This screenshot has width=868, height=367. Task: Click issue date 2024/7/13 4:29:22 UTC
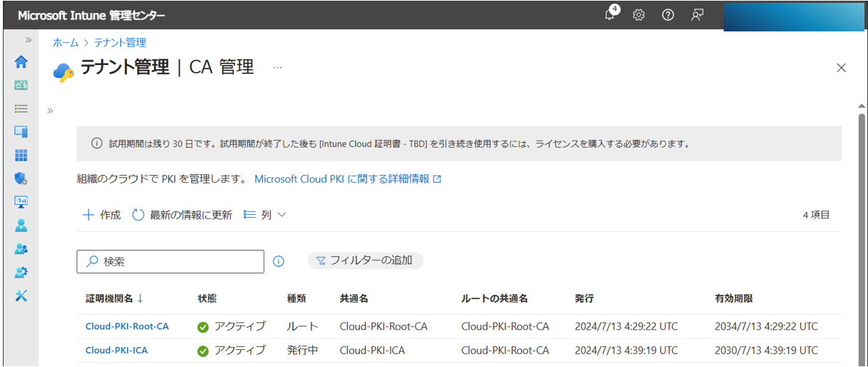(626, 326)
